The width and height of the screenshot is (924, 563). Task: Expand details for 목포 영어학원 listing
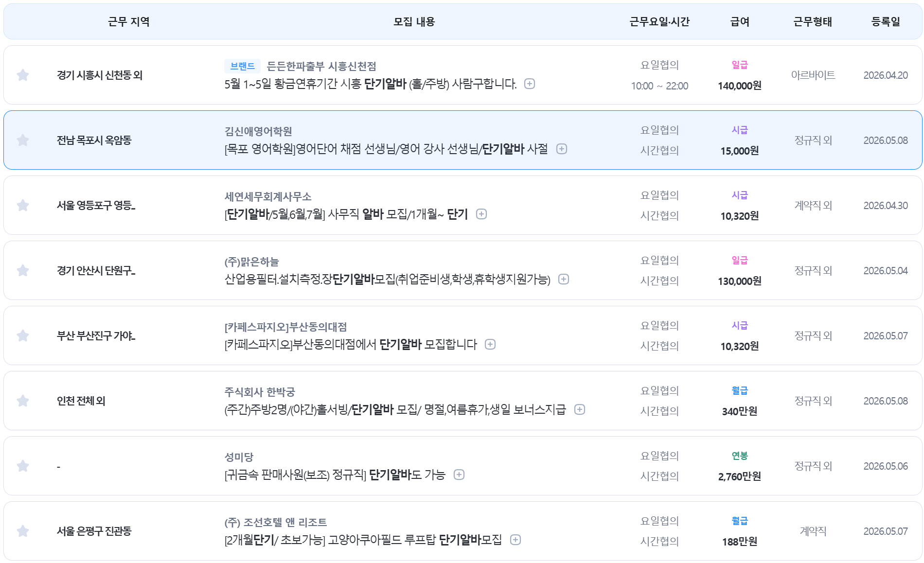[x=562, y=149]
